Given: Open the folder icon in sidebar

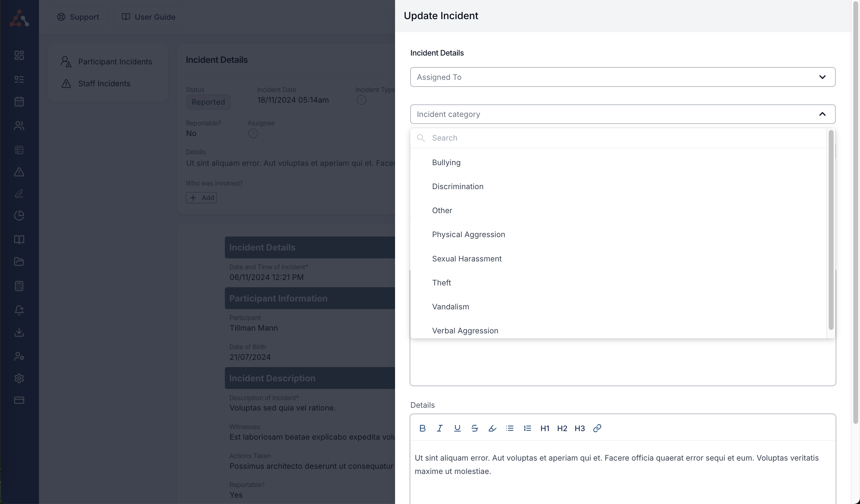Looking at the screenshot, I should click(19, 261).
